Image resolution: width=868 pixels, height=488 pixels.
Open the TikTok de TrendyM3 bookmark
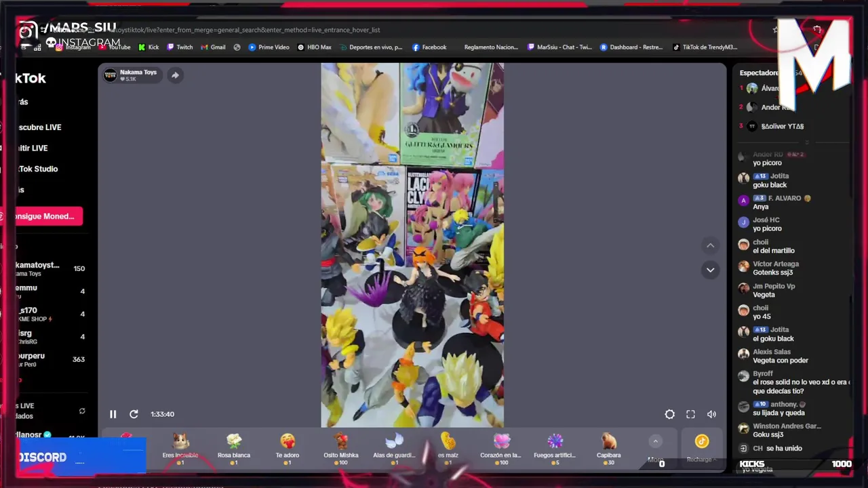(705, 47)
